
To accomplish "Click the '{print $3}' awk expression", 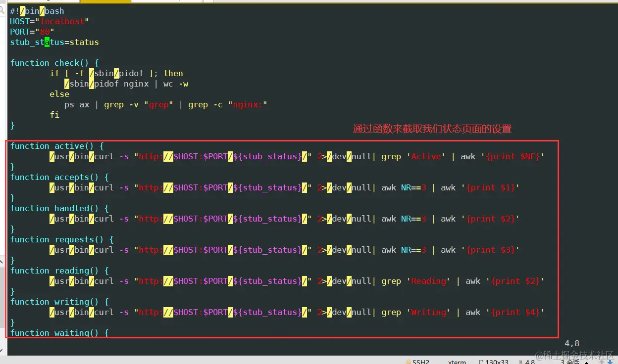I will tap(491, 250).
